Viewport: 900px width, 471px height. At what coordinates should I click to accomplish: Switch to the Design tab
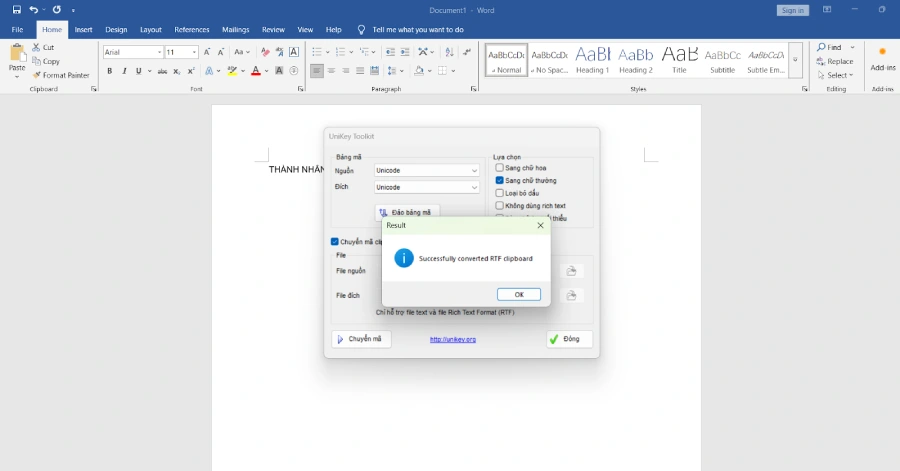[116, 30]
